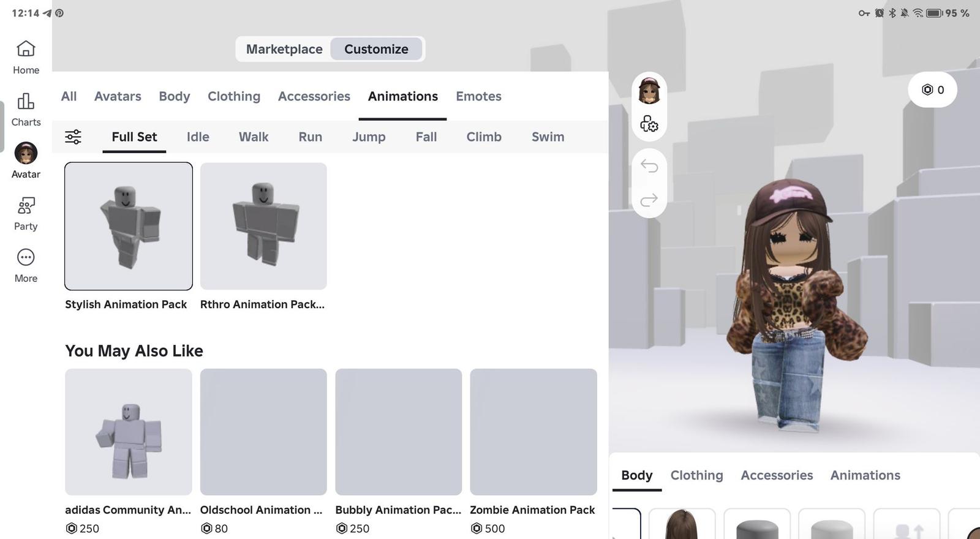Switch to the Emotes tab

click(x=478, y=96)
